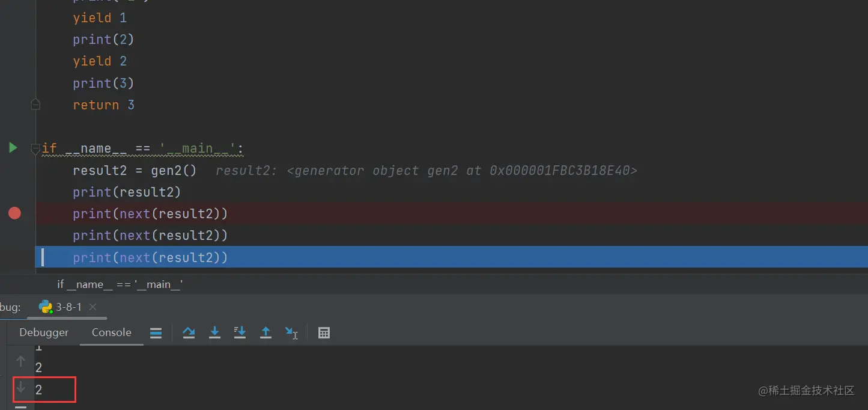The image size is (868, 410).
Task: Click the Step Into My Code icon
Action: coord(240,332)
